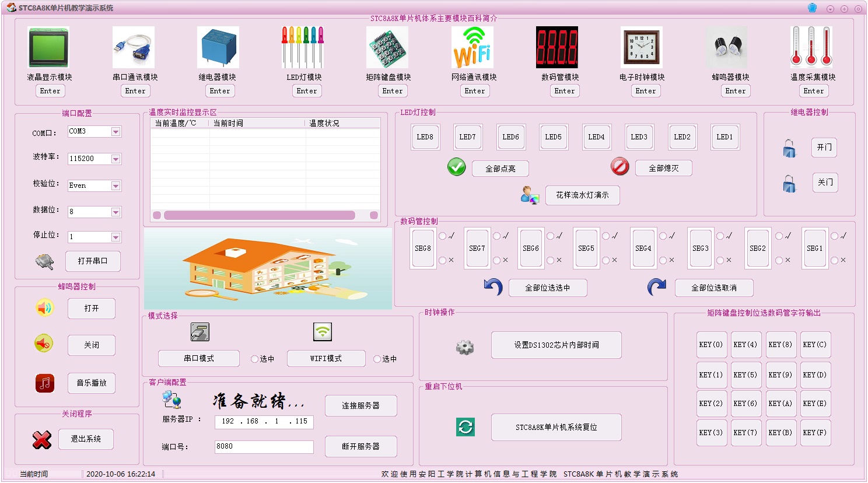
Task: Click the red music note icon
Action: [45, 383]
